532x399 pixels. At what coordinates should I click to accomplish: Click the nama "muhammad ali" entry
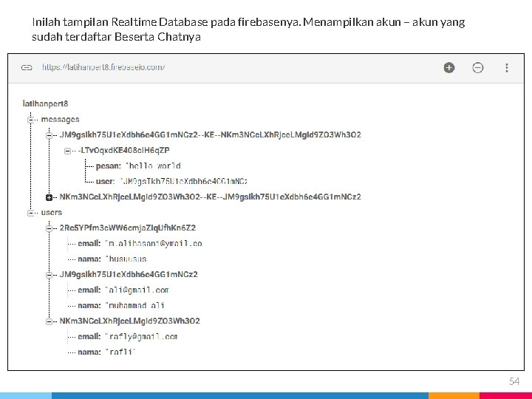click(x=120, y=305)
